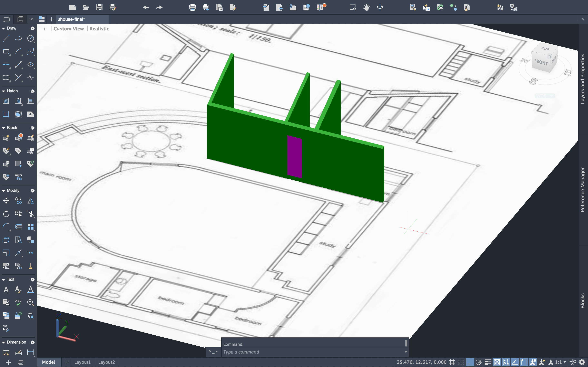
Task: Expand the Block panel section
Action: (3, 128)
